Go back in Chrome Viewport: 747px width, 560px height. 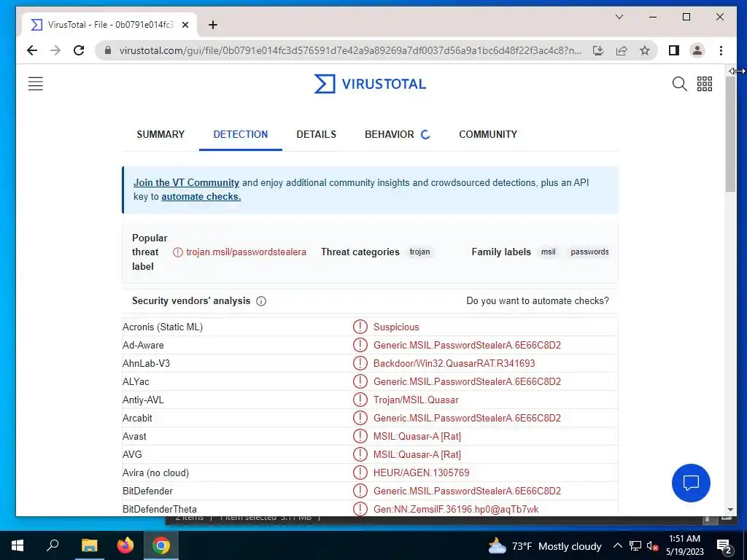pyautogui.click(x=32, y=50)
